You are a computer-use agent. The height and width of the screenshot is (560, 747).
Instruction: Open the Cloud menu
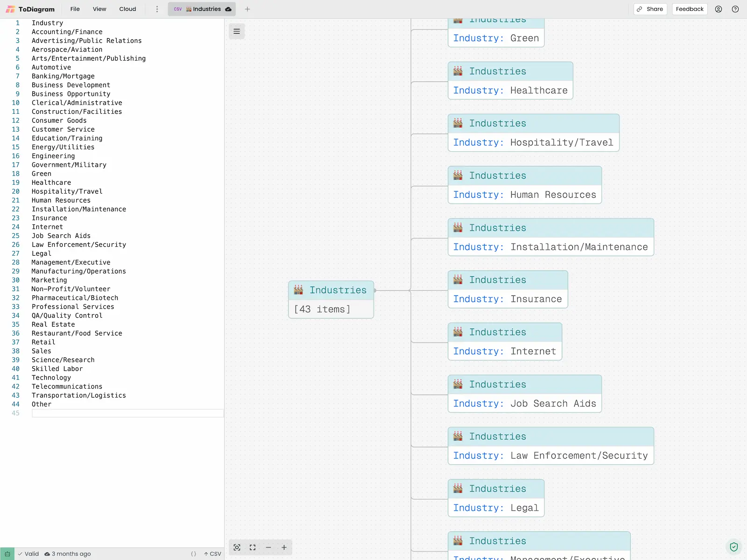click(x=127, y=9)
